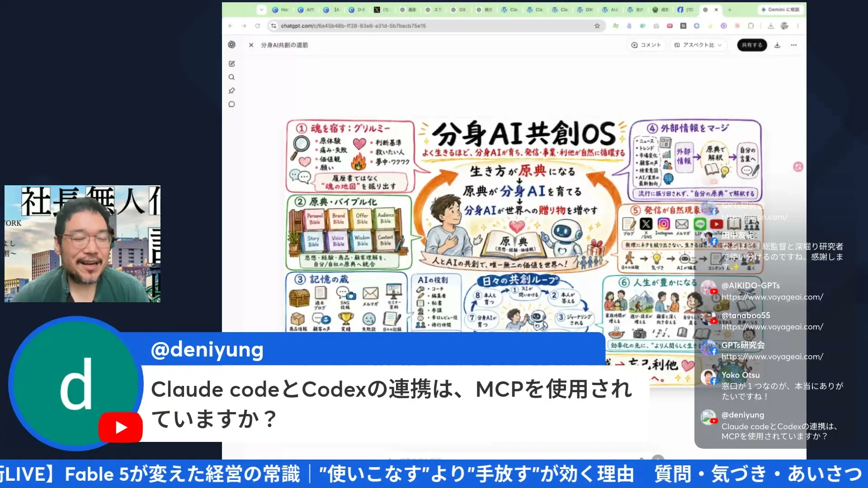Screen dimensions: 868x488
Task: Click the コメント button
Action: tap(646, 45)
